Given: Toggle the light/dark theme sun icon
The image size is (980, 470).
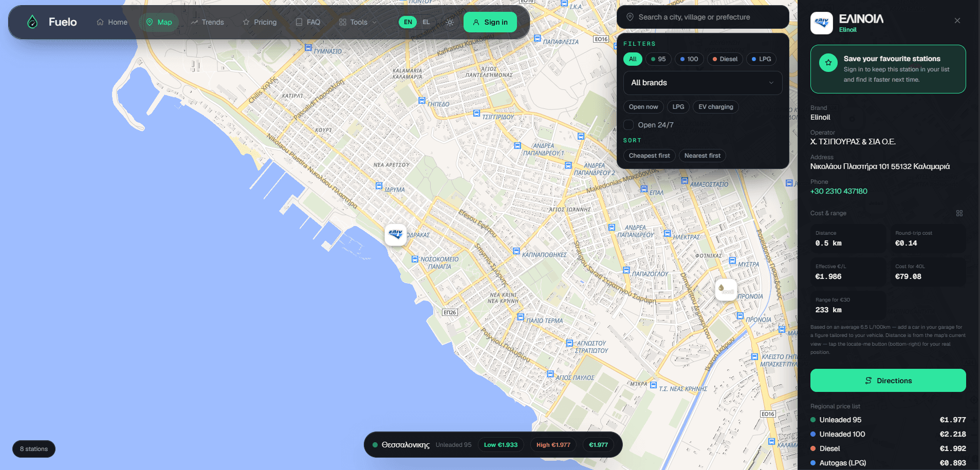Looking at the screenshot, I should pyautogui.click(x=450, y=22).
